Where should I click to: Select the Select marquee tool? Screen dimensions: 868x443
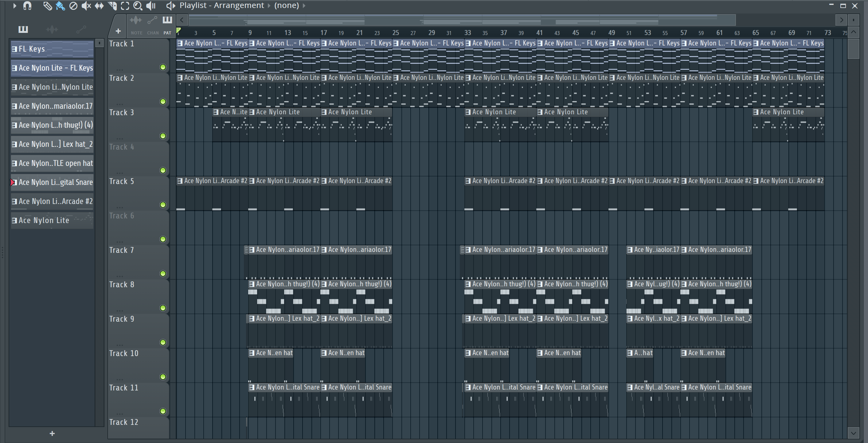tap(125, 6)
